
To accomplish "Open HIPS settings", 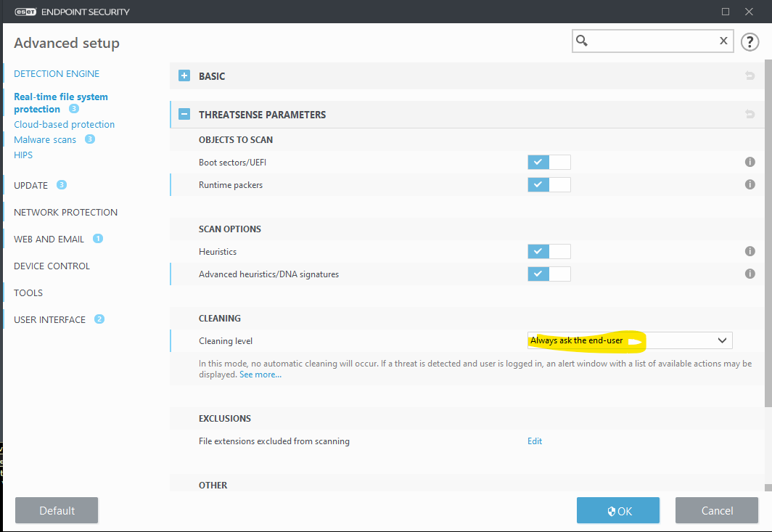I will coord(23,155).
